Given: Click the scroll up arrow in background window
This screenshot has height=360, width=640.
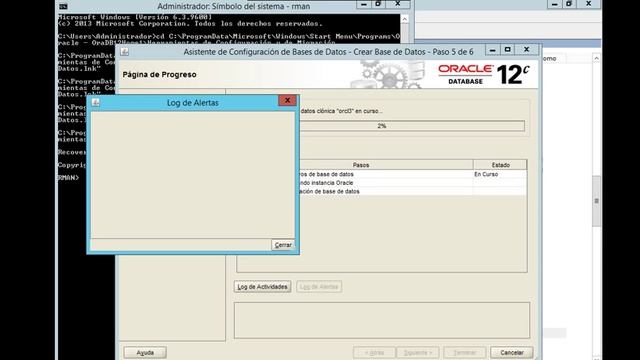Looking at the screenshot, I should [x=596, y=59].
